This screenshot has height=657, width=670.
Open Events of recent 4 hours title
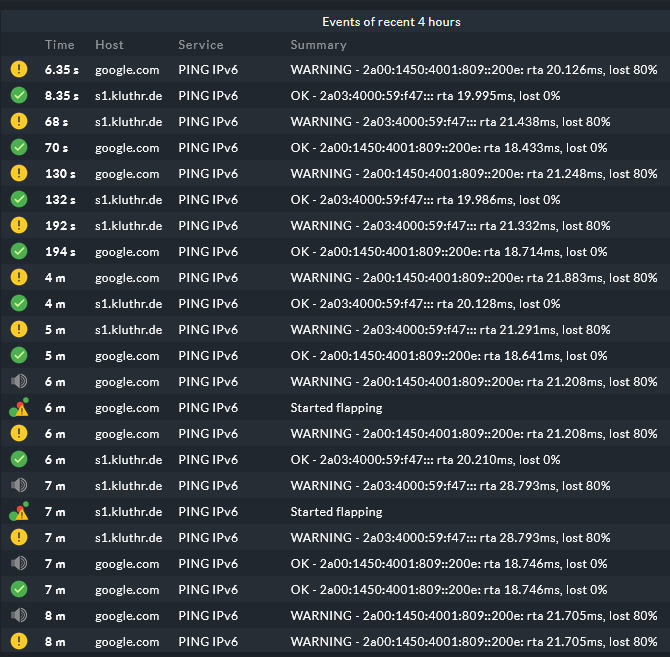[x=391, y=22]
